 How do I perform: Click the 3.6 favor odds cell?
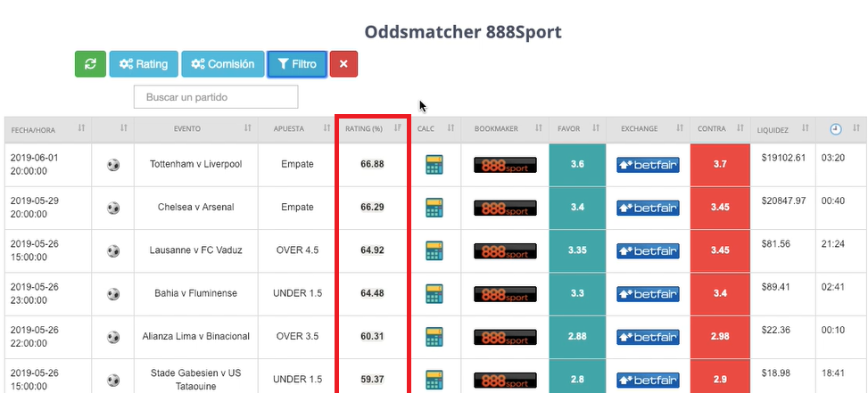(x=576, y=165)
